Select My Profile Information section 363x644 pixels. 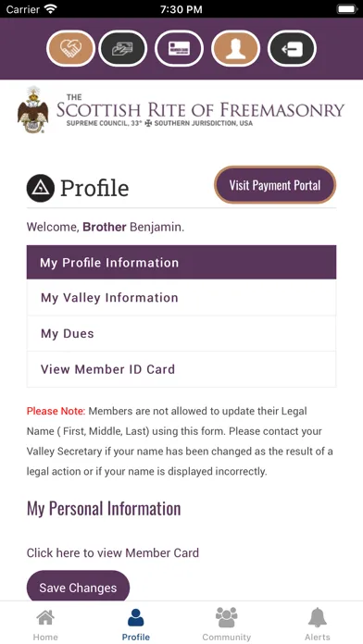pyautogui.click(x=181, y=263)
